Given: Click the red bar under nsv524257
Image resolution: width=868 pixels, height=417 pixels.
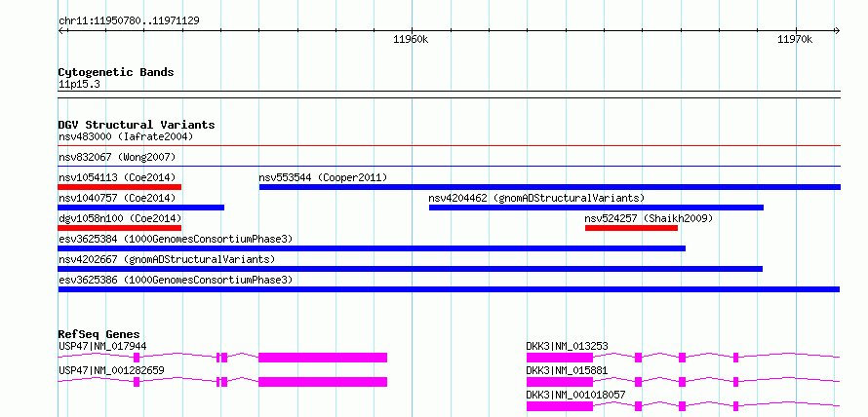Looking at the screenshot, I should [631, 228].
